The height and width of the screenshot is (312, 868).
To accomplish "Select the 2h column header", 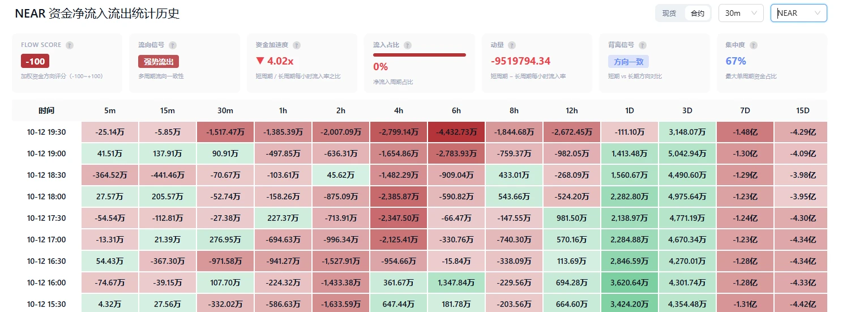I will pos(341,110).
